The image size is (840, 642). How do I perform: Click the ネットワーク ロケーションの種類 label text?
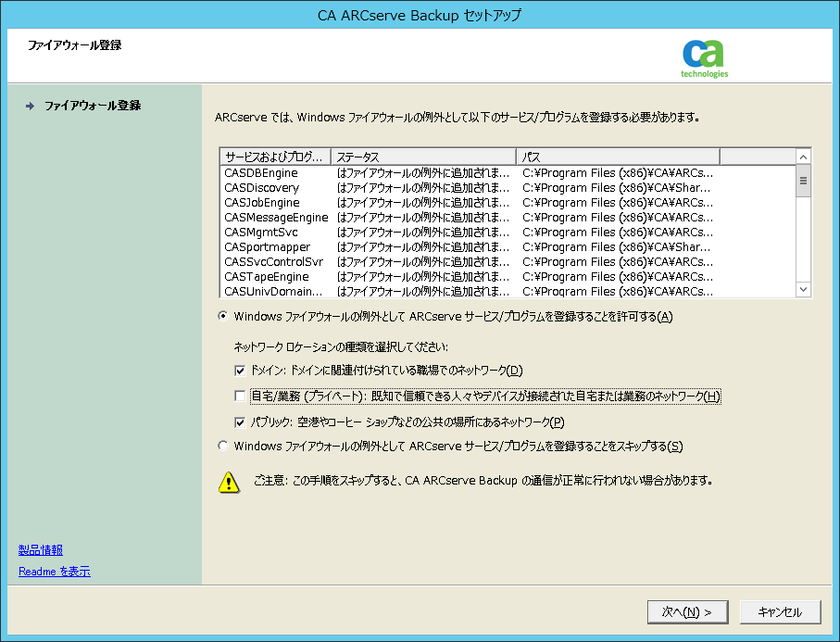pyautogui.click(x=341, y=347)
